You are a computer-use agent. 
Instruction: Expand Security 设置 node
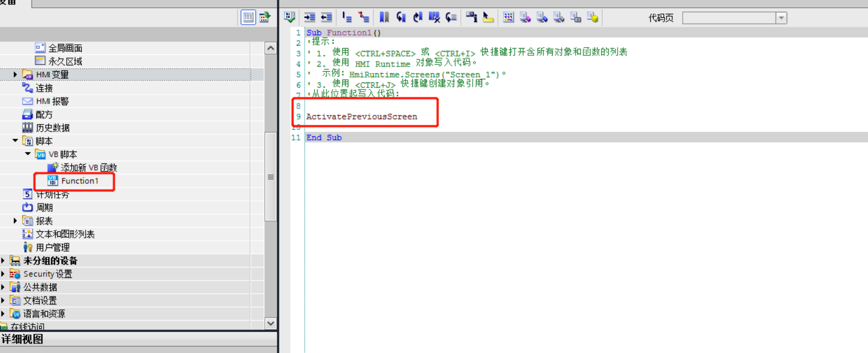pos(3,274)
